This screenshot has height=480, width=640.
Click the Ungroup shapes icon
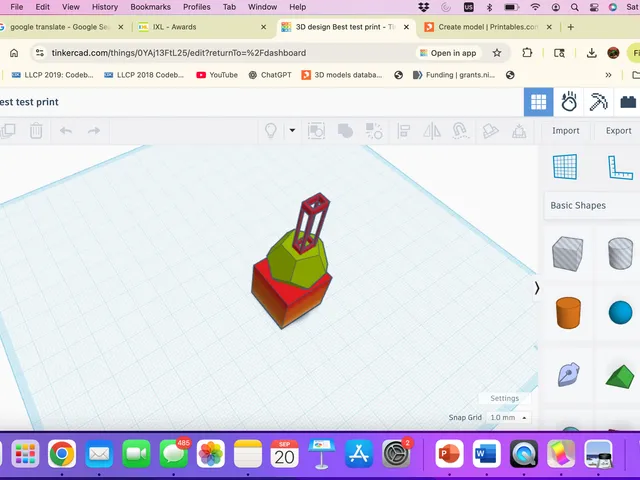point(374,131)
